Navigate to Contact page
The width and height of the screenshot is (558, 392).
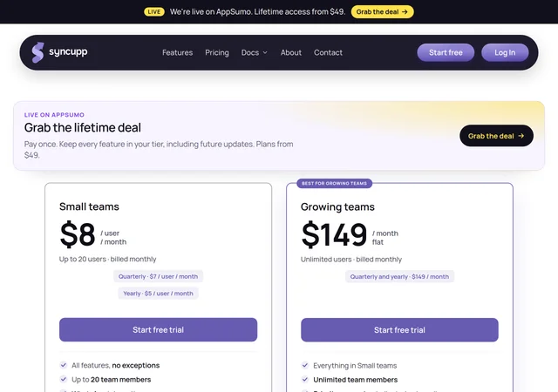pos(328,52)
